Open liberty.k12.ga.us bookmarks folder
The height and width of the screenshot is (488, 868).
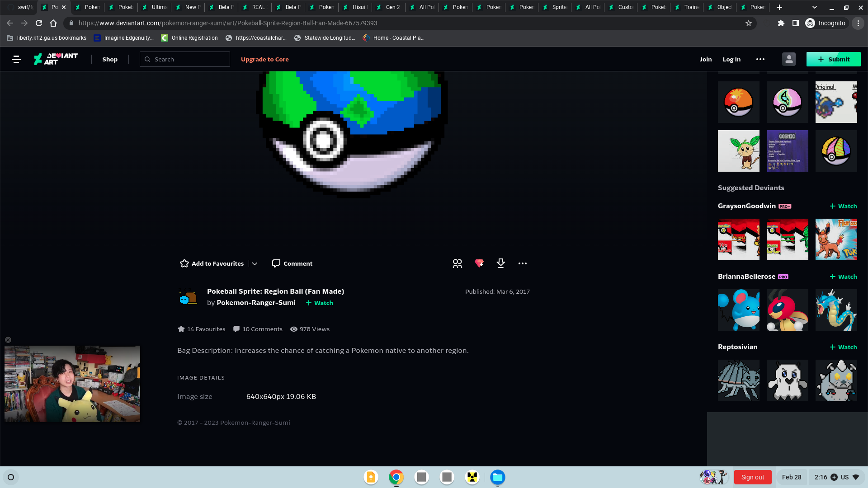coord(47,38)
